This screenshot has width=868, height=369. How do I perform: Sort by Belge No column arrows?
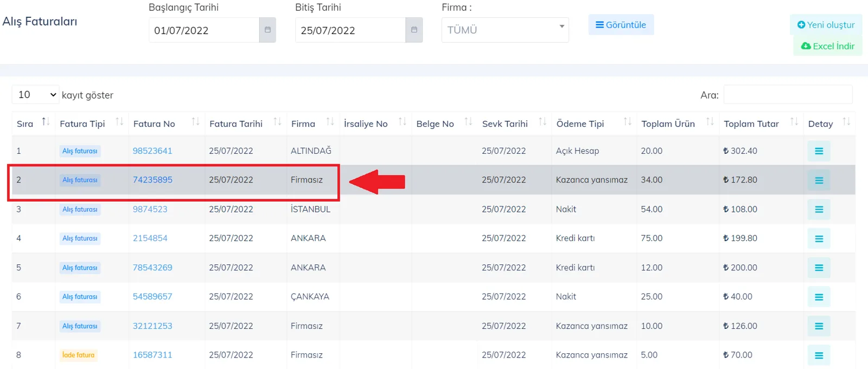click(x=468, y=122)
